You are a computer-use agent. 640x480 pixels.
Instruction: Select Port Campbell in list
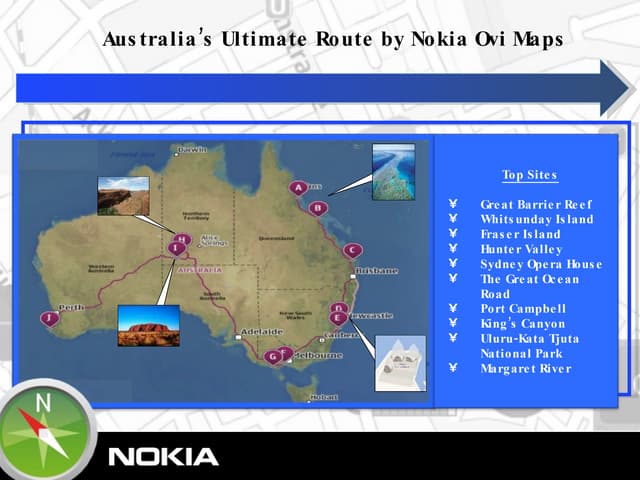[523, 309]
